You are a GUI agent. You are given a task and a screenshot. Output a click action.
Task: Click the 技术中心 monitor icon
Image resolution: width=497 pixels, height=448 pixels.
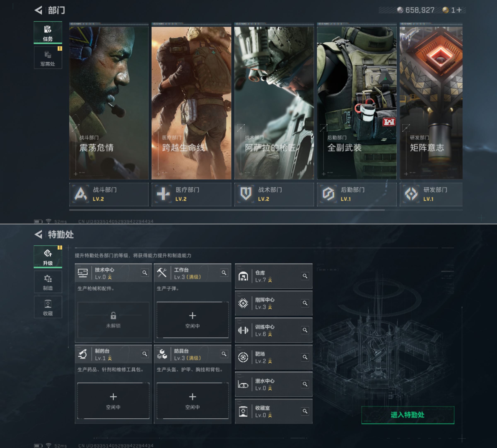coord(83,273)
